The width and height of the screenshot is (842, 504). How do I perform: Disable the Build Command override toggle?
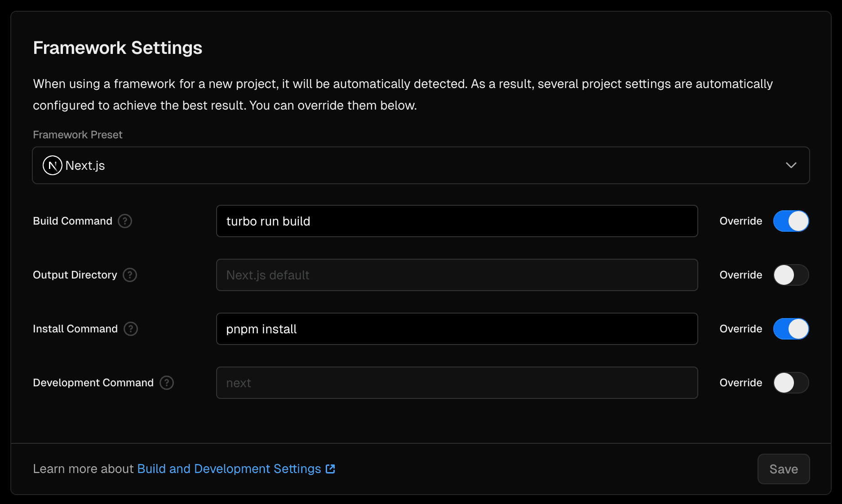coord(791,221)
